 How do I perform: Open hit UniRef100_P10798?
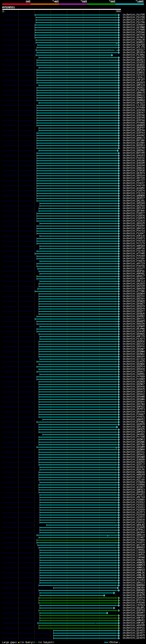(133, 17)
